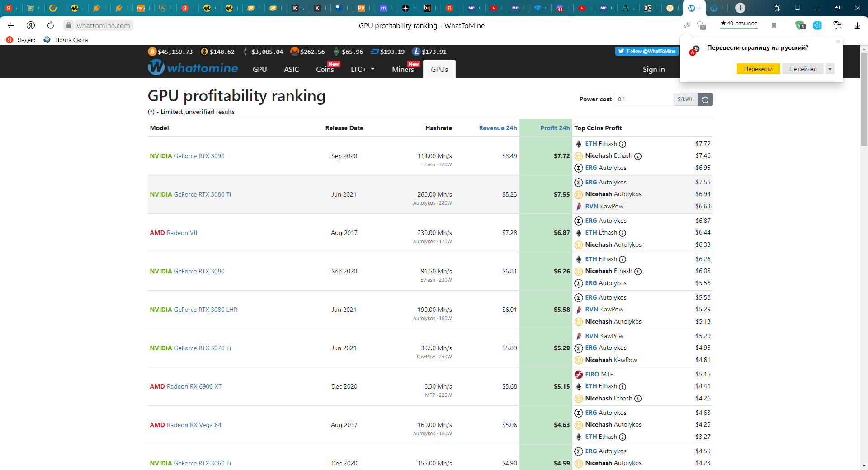The image size is (868, 470).
Task: Open AMD Radeon RX Vega 64 link
Action: [185, 425]
